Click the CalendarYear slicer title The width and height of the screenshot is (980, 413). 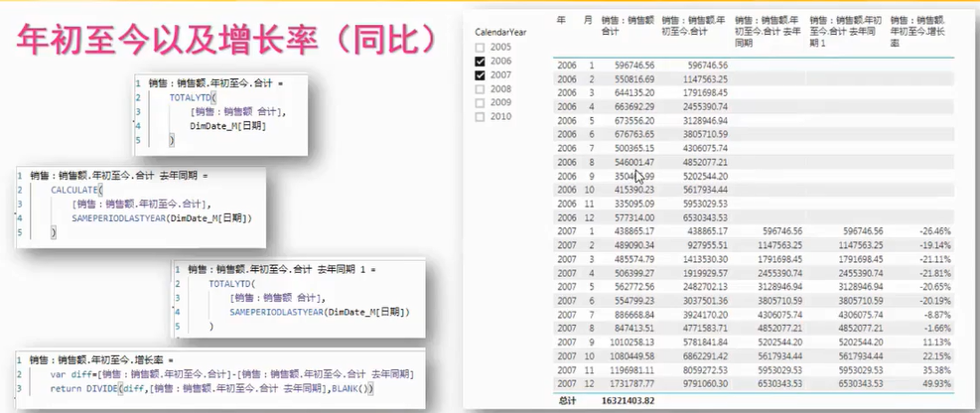click(500, 32)
